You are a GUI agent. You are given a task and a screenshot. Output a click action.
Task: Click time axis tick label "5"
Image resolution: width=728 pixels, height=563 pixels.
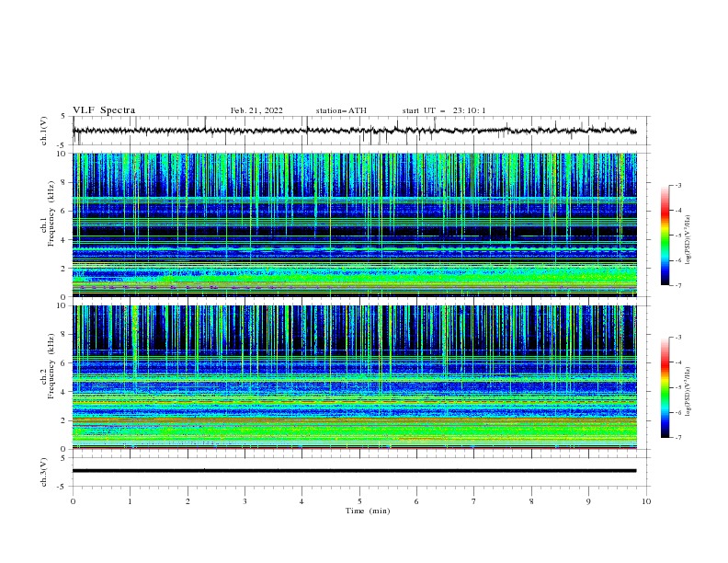point(359,501)
